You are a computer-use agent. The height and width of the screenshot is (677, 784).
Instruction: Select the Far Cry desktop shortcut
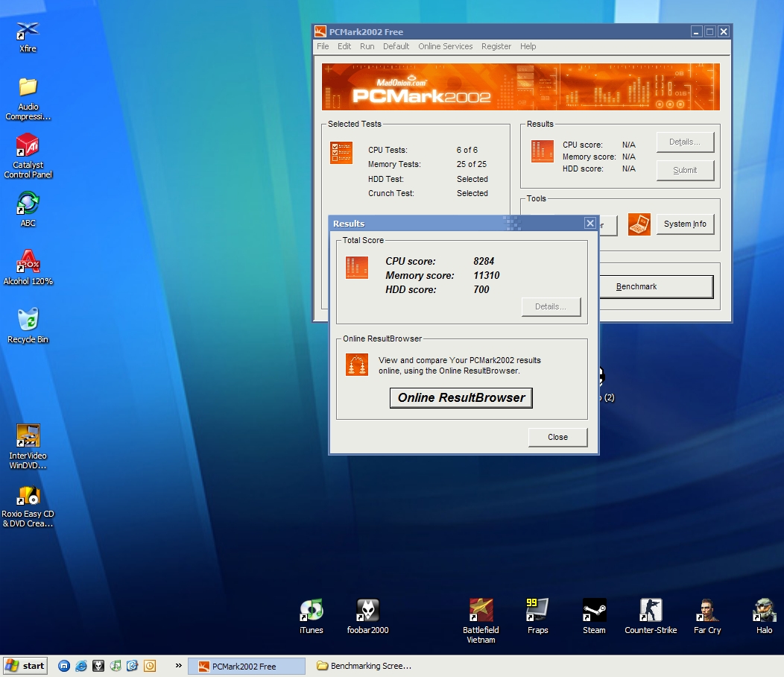click(707, 616)
